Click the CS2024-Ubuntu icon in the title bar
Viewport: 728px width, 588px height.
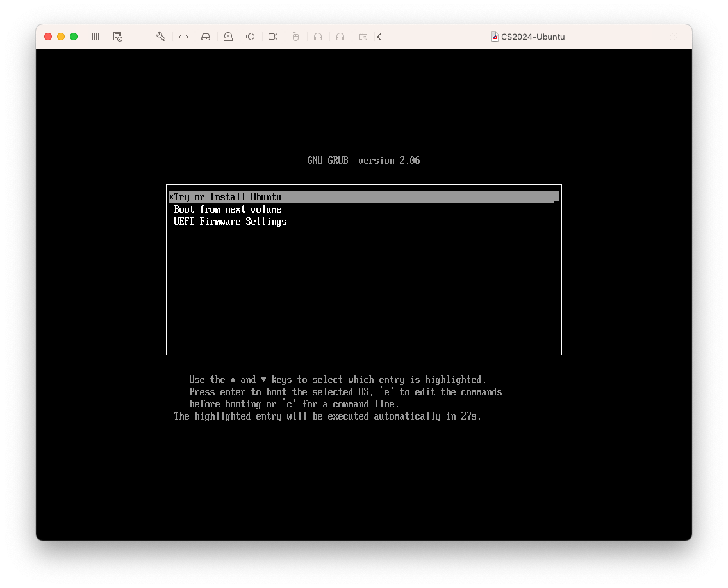pyautogui.click(x=494, y=37)
